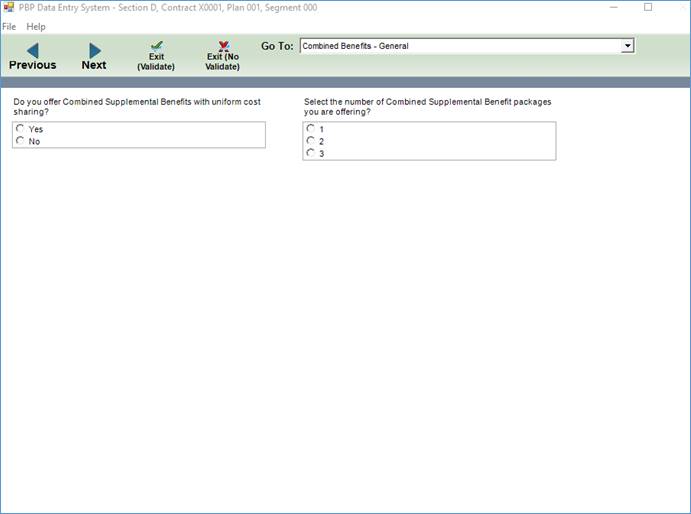Click the PBP app icon in title bar

point(8,7)
